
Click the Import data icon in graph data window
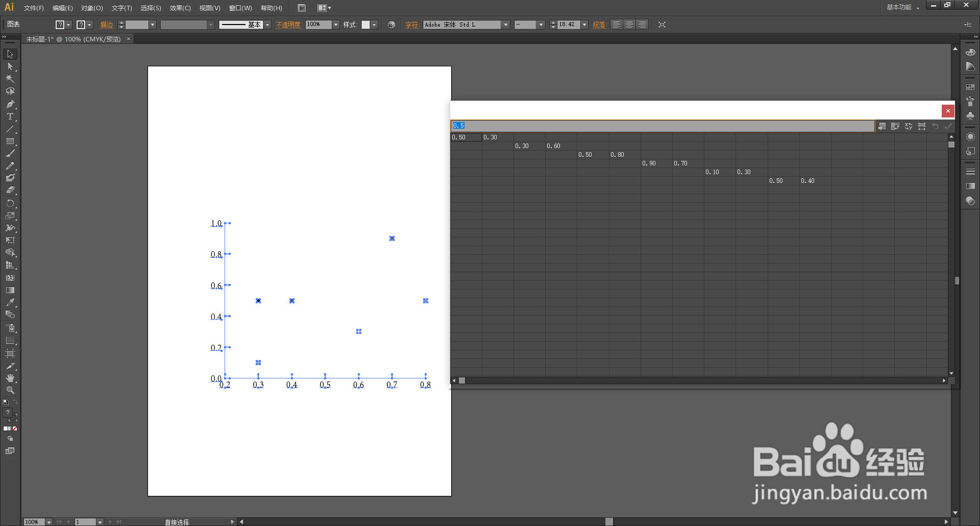pos(882,126)
